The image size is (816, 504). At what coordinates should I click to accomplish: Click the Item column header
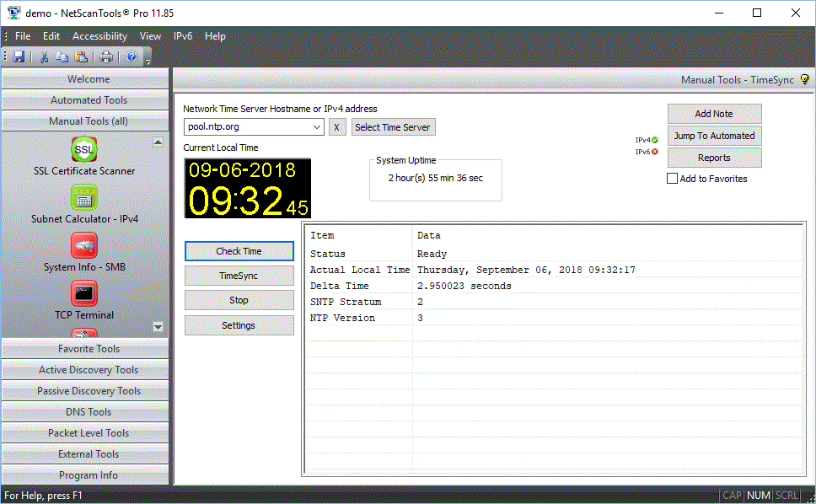(x=322, y=236)
